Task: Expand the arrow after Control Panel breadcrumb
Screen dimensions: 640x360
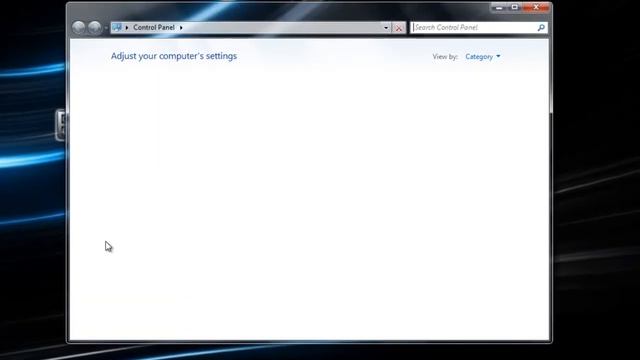Action: click(x=181, y=28)
